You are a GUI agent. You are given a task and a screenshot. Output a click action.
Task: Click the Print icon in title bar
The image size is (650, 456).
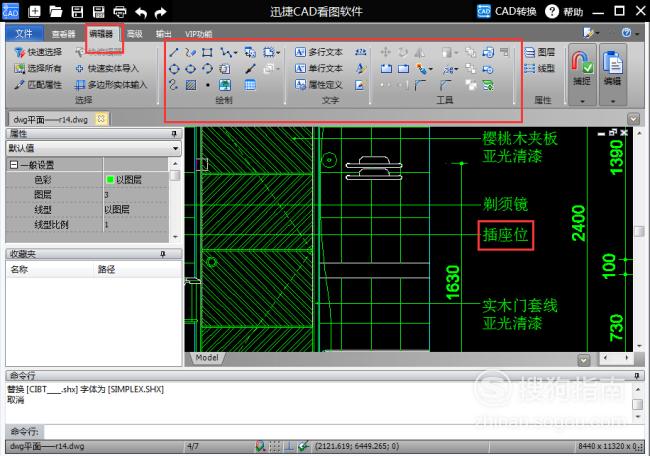[x=120, y=12]
